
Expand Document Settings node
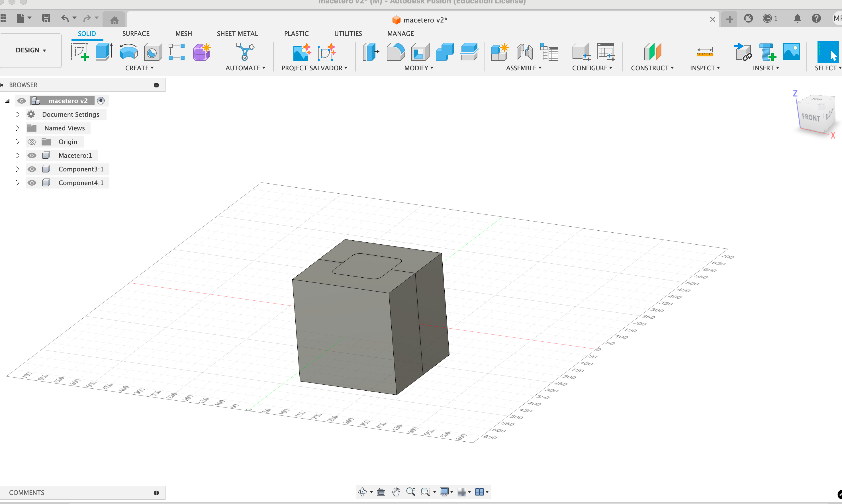(x=17, y=114)
